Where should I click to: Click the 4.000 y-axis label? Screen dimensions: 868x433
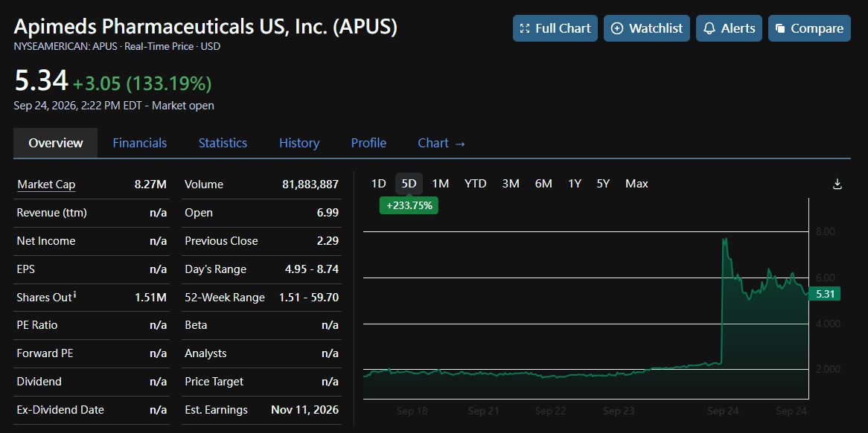click(828, 324)
